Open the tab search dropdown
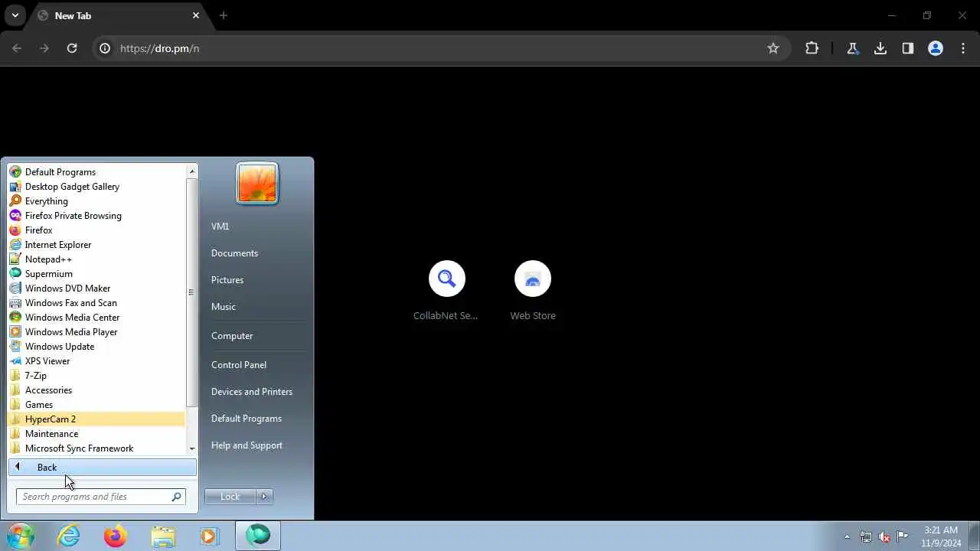980x551 pixels. (15, 15)
